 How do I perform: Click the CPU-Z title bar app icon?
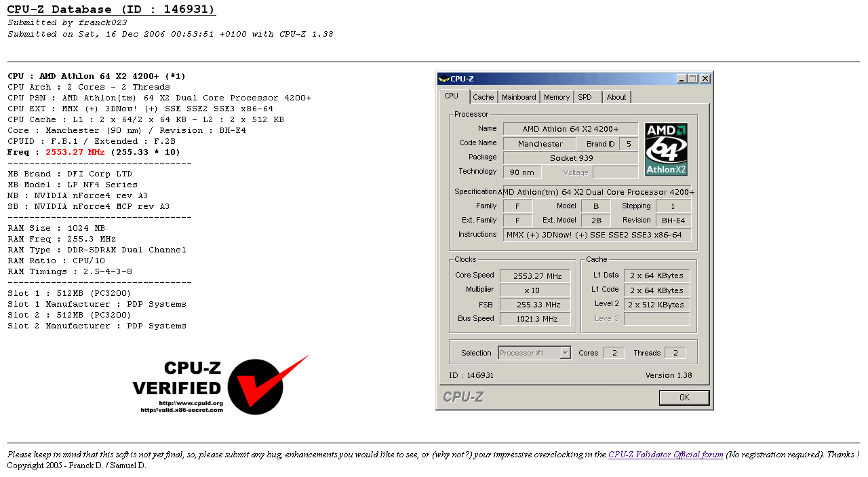(443, 79)
